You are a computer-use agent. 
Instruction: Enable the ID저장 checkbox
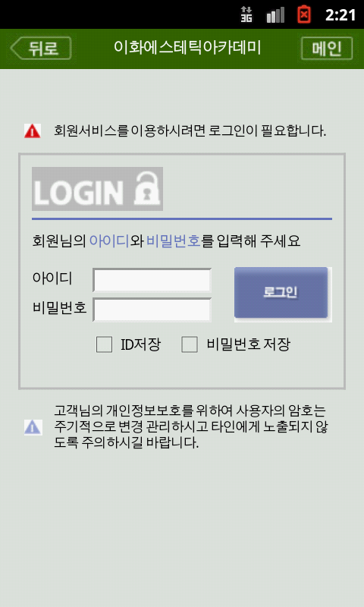tap(104, 344)
